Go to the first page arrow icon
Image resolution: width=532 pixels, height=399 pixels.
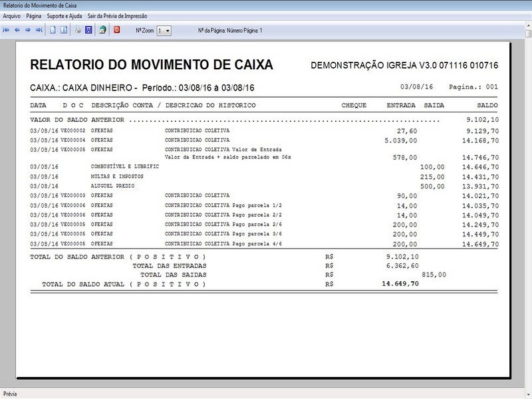[x=6, y=30]
